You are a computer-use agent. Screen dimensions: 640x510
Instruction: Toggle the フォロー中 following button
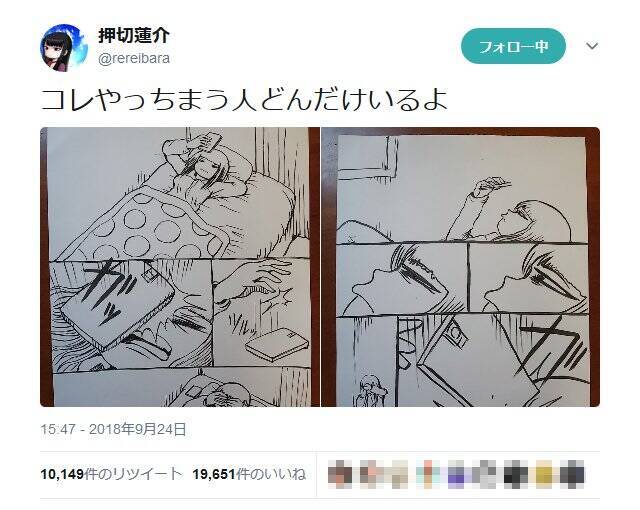point(513,46)
